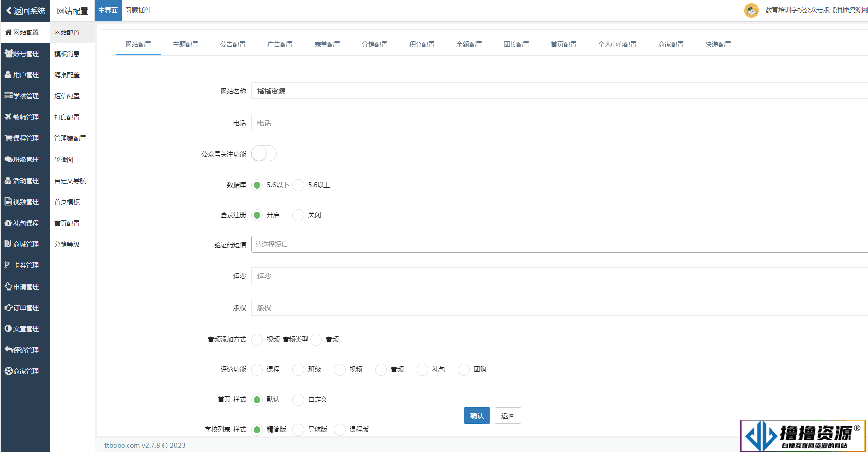The width and height of the screenshot is (868, 452).
Task: Select the 主界面 top tab
Action: [108, 10]
